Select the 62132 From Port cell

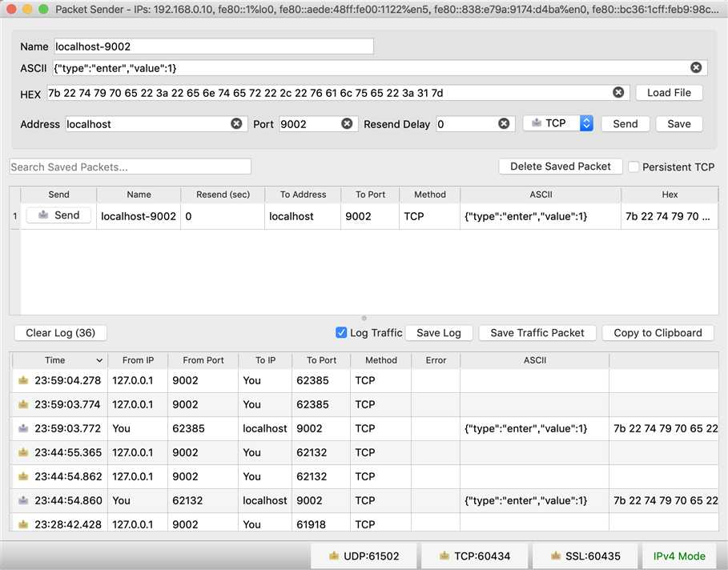point(203,500)
